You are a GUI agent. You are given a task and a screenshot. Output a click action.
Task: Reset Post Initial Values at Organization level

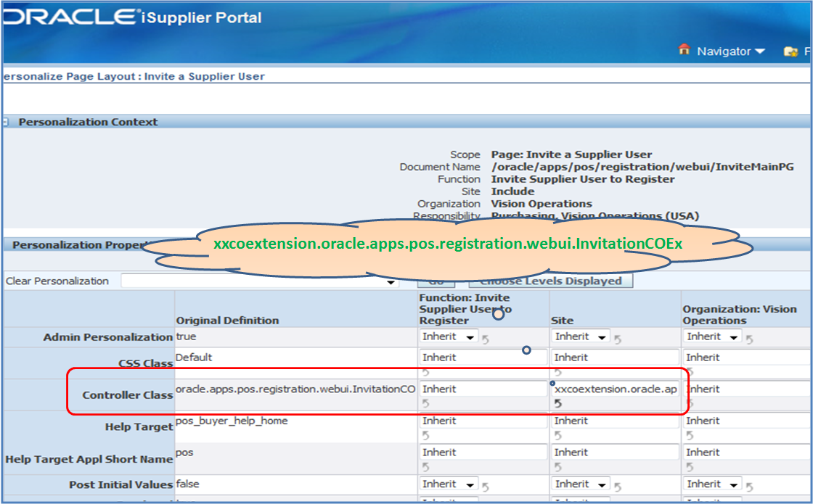[750, 487]
